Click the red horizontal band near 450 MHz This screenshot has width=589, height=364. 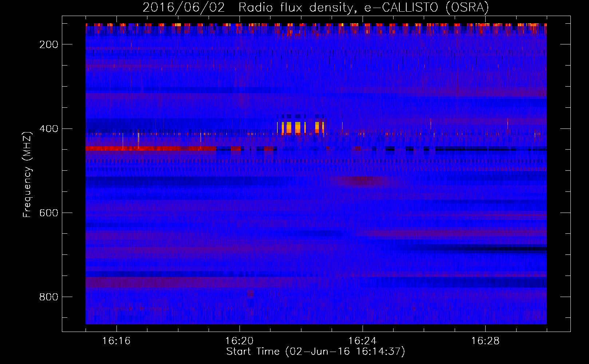151,149
